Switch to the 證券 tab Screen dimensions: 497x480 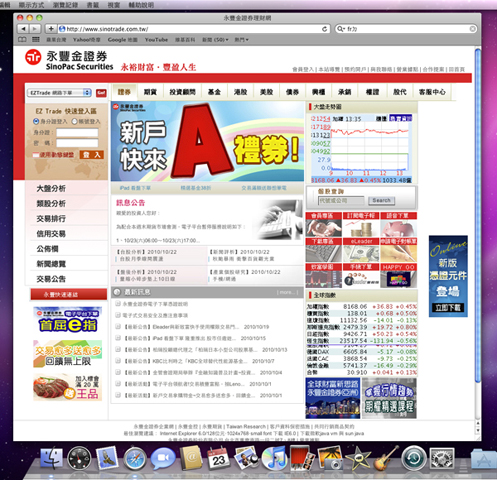124,92
